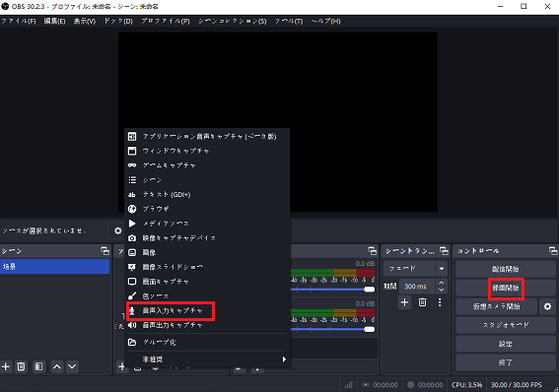
Task: Open the ファイル(F) menu
Action: click(19, 22)
